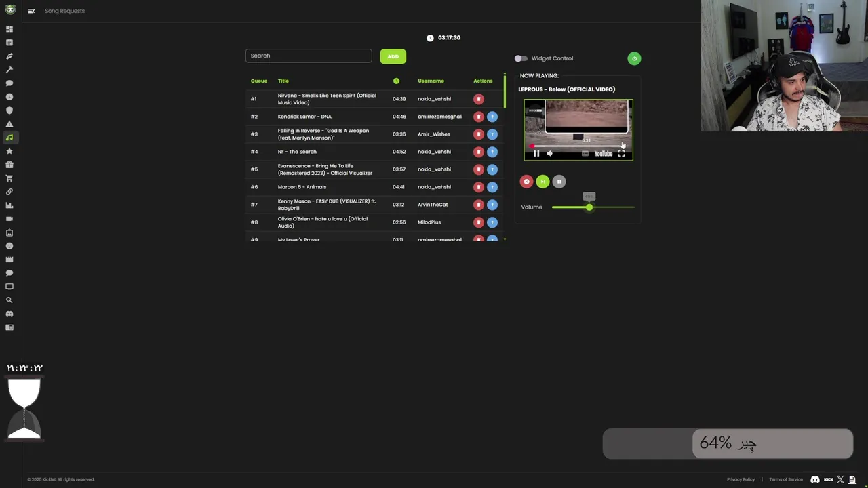Open the clipboard icon in sidebar
This screenshot has width=868, height=488.
point(9,43)
